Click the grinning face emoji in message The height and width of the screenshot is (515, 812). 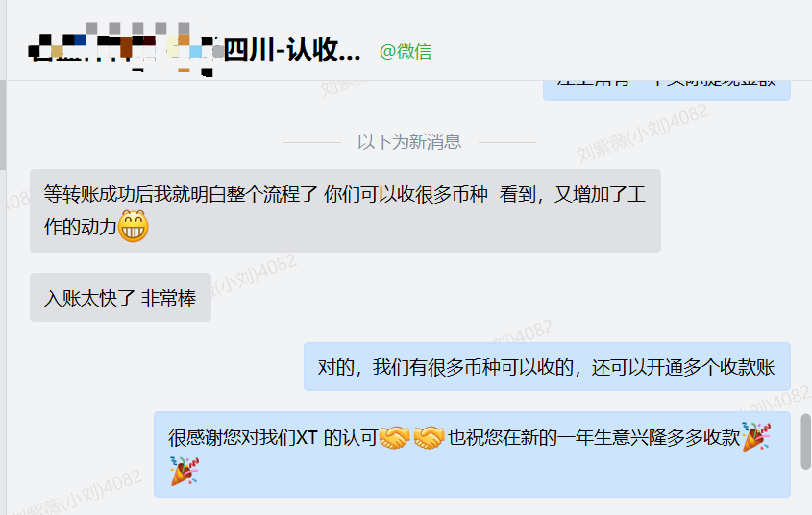pos(133,227)
